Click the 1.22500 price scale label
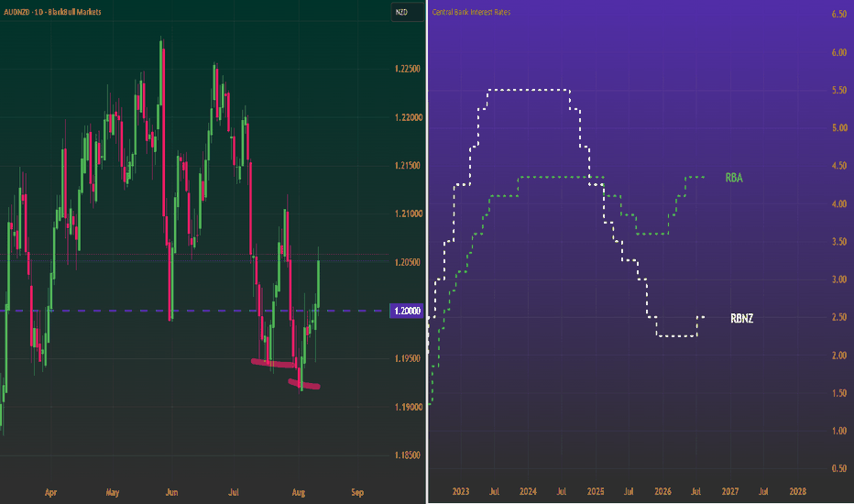 click(408, 69)
